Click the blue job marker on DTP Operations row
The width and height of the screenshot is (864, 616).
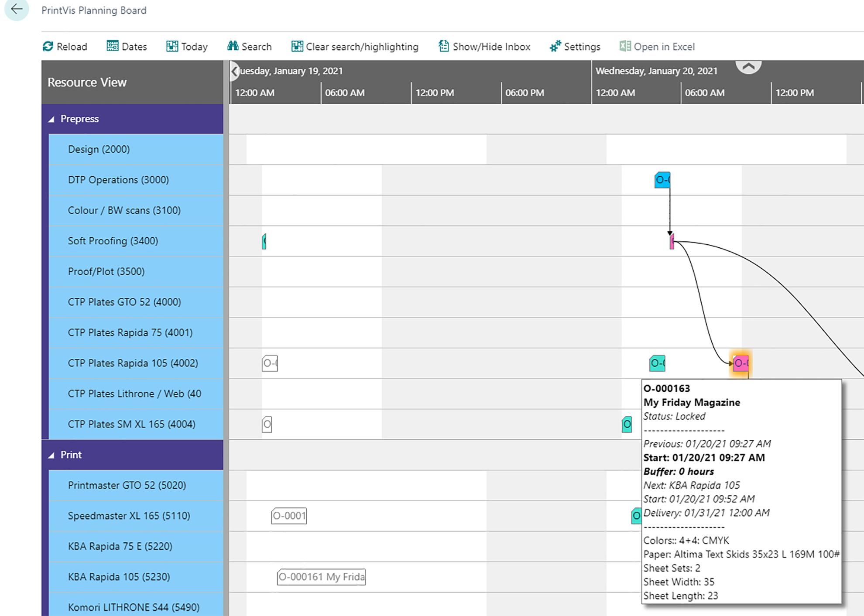tap(662, 179)
